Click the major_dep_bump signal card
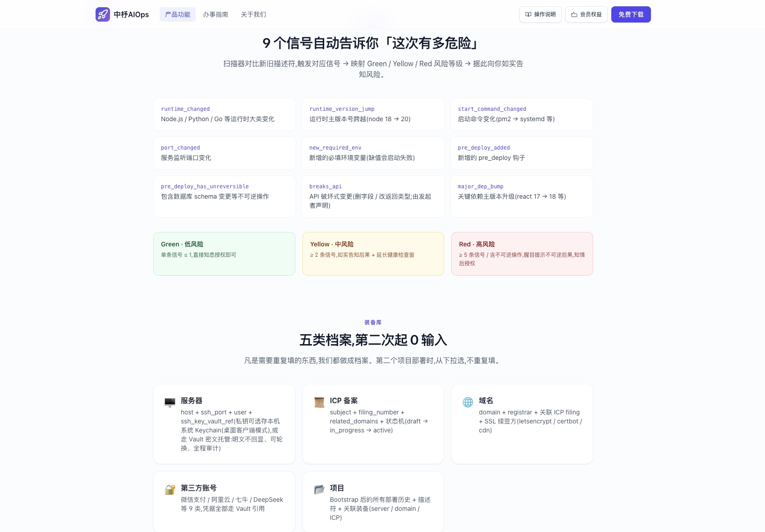Screen dimensions: 765x532 coord(522,196)
